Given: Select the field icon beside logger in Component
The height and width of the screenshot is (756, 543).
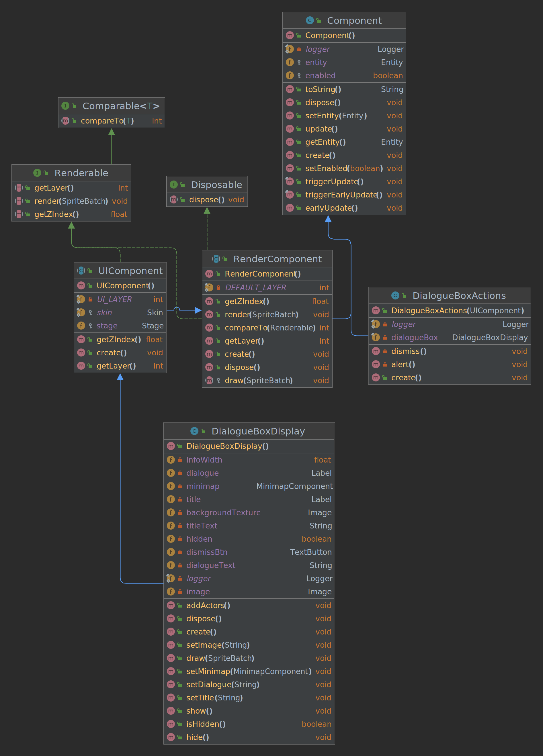Looking at the screenshot, I should click(290, 49).
